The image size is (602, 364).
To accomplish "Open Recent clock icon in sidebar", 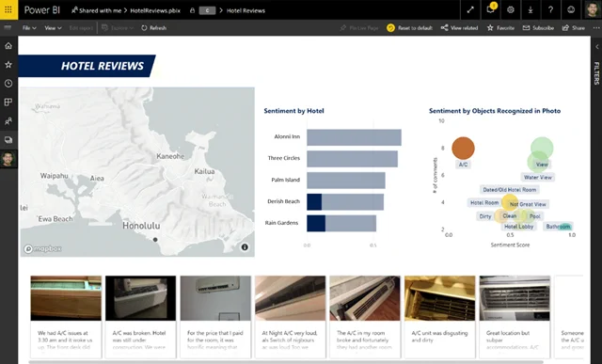I will [8, 84].
